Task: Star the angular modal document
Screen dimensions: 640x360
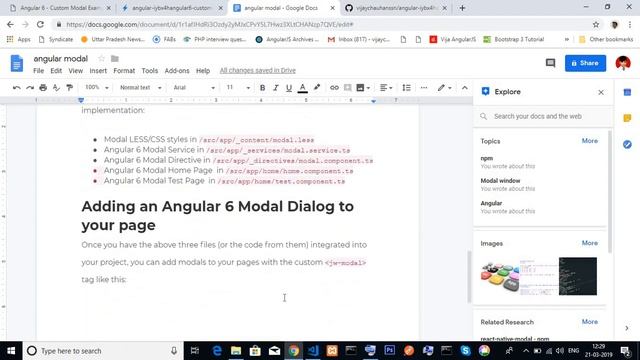Action: (102, 59)
